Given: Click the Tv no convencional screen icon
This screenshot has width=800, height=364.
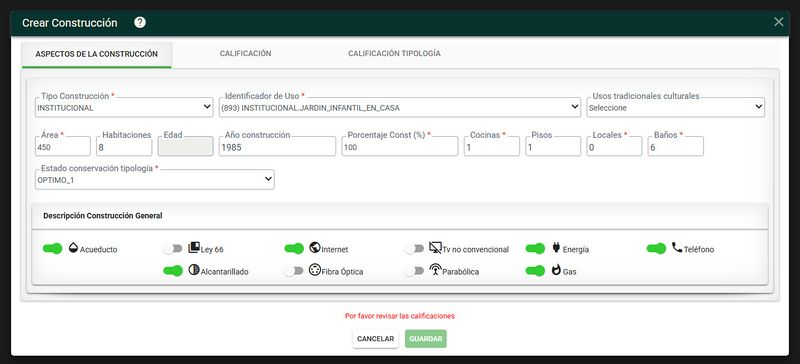Looking at the screenshot, I should 435,248.
